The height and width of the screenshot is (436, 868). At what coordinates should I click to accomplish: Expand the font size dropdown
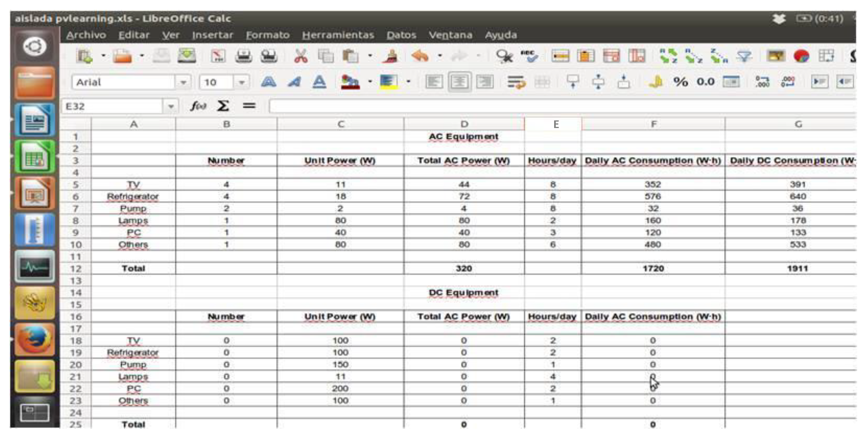(241, 82)
